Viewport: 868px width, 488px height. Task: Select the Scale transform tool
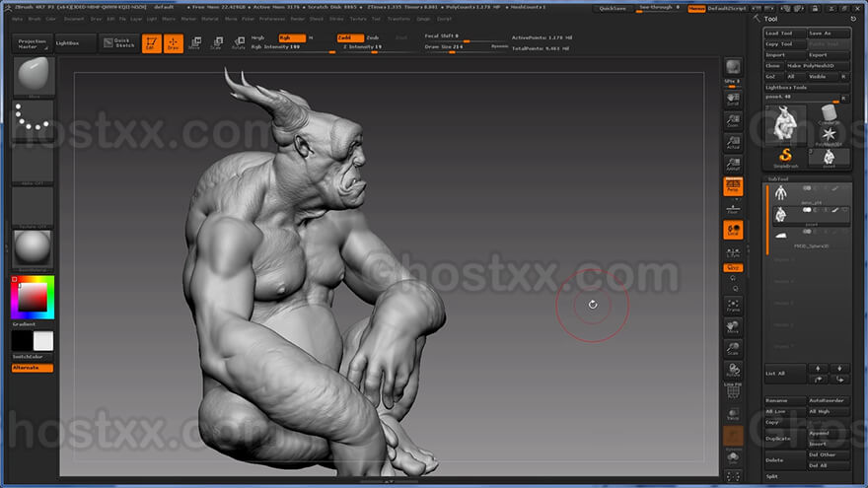pos(217,43)
